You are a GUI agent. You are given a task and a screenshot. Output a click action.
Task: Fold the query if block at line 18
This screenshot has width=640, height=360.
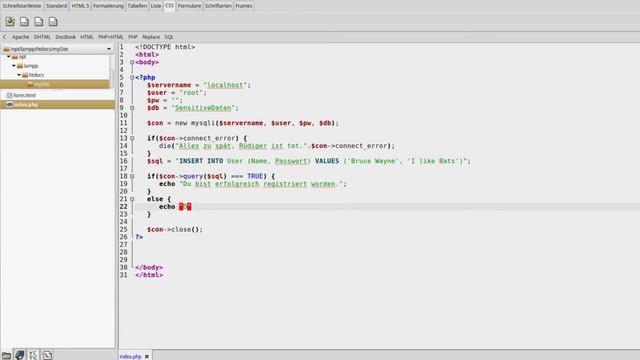click(x=132, y=176)
